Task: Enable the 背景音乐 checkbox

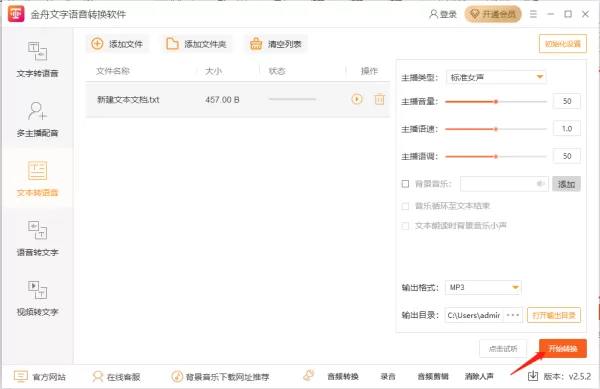Action: [x=405, y=184]
